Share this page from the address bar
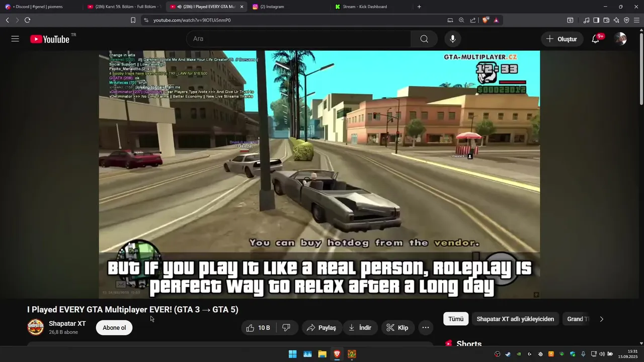Image resolution: width=644 pixels, height=362 pixels. (x=473, y=20)
